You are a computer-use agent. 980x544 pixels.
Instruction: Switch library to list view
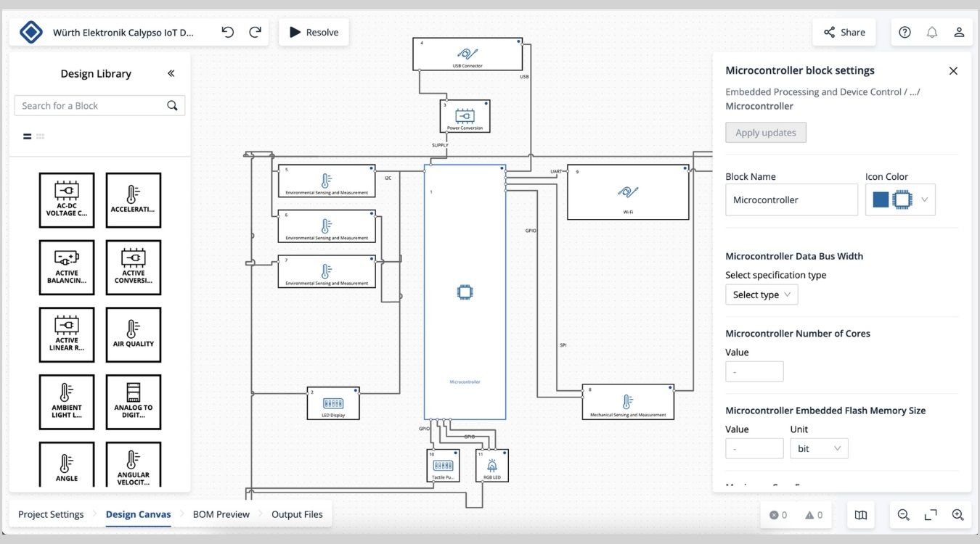coord(27,136)
